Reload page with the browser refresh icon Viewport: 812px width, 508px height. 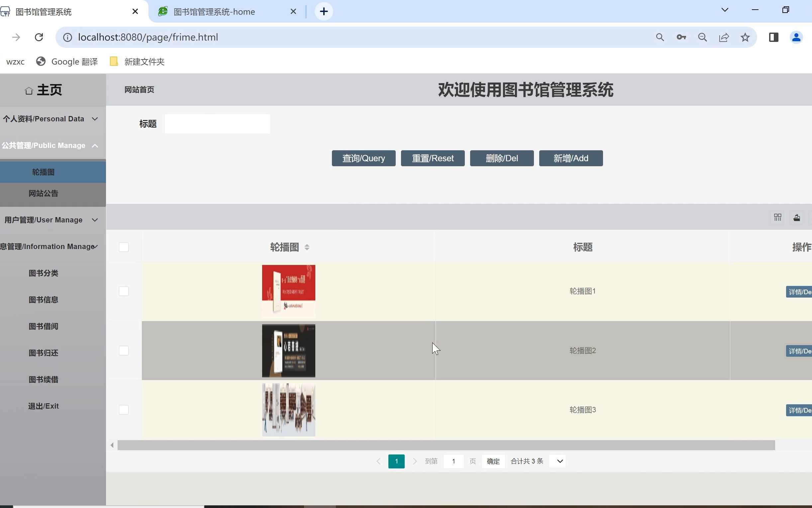pyautogui.click(x=39, y=37)
